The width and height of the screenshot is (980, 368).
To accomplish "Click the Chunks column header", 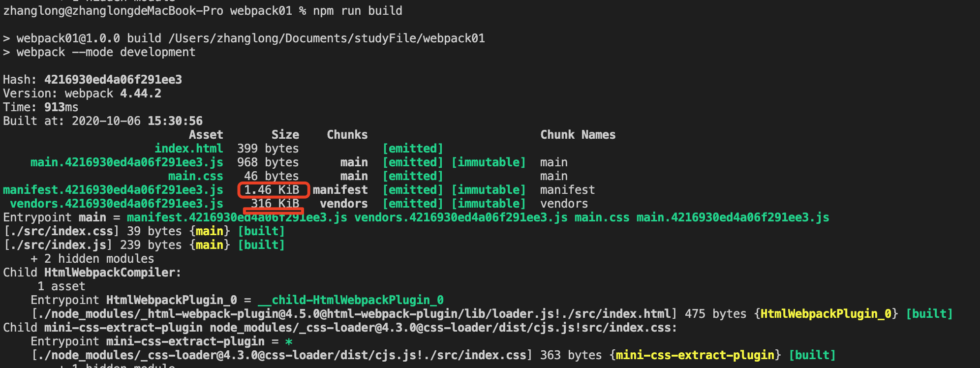I will click(x=347, y=135).
